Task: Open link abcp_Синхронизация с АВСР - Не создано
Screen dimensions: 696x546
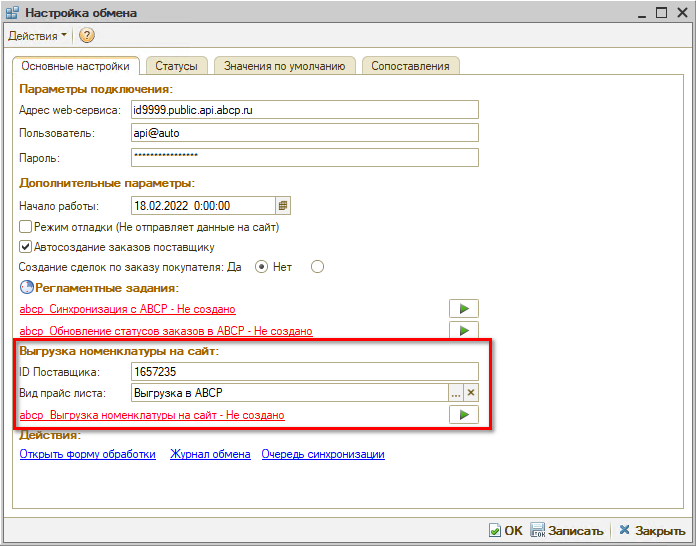Action: (127, 309)
